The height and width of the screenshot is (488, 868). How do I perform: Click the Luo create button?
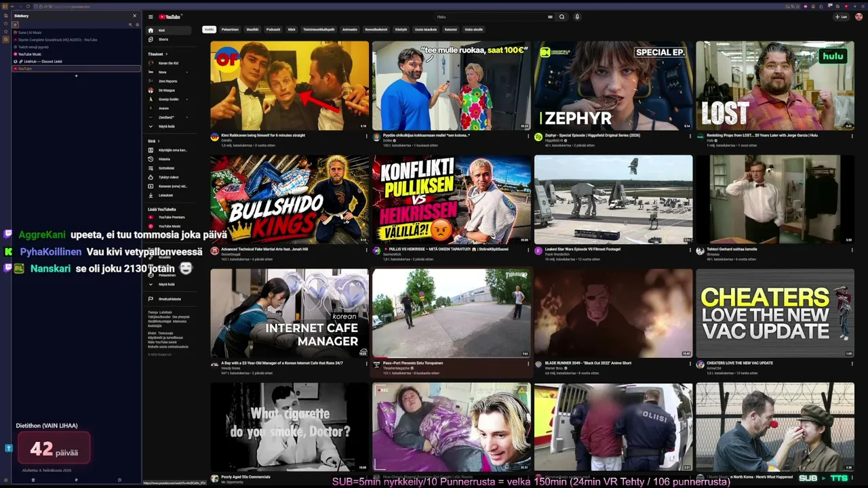(x=842, y=17)
